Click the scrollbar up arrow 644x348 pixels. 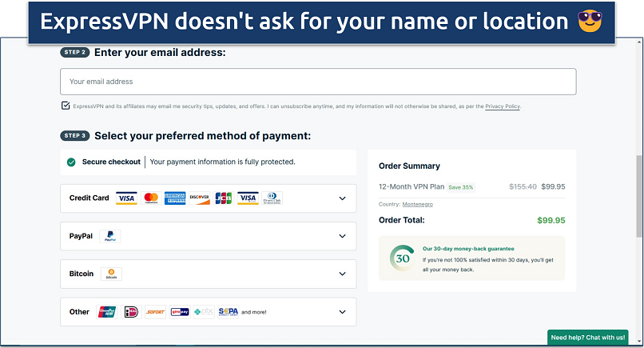coord(639,42)
